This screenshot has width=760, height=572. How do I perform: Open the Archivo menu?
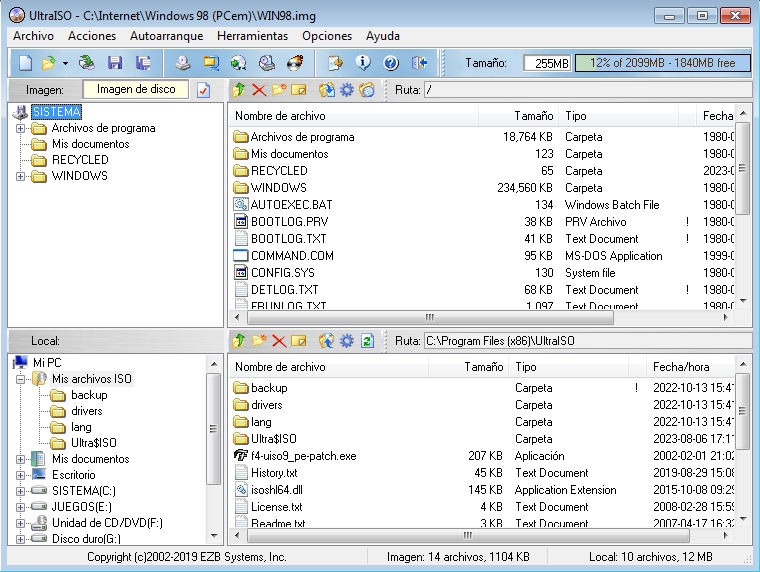[33, 36]
